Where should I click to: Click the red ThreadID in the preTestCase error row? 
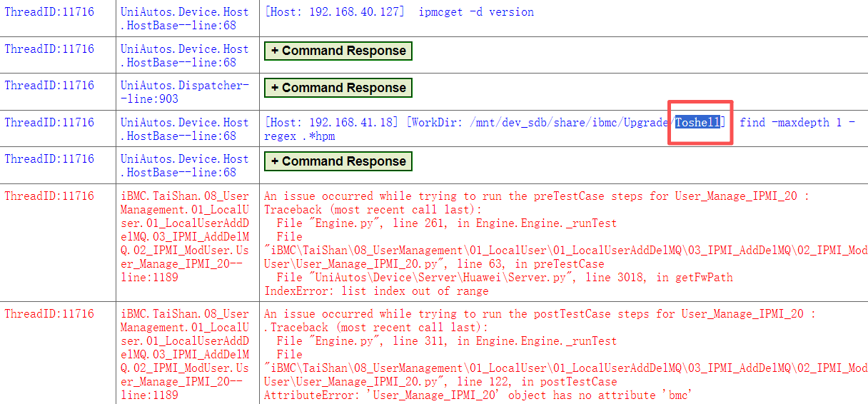[49, 196]
